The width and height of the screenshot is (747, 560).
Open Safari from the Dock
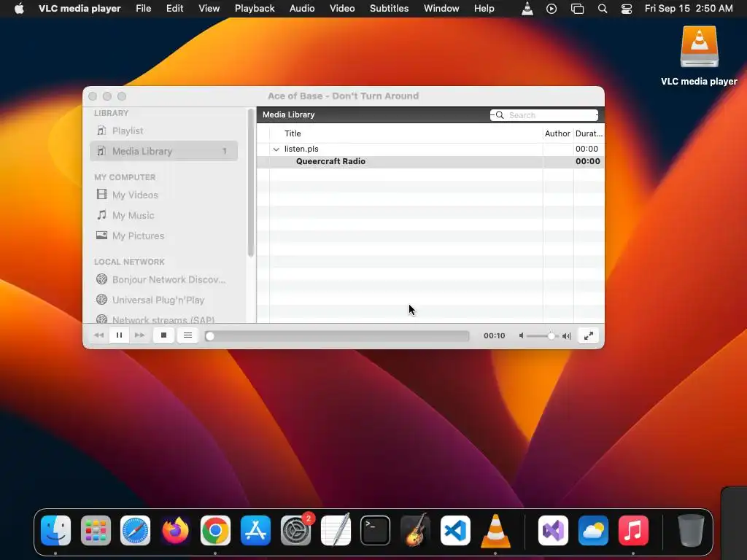coord(135,530)
